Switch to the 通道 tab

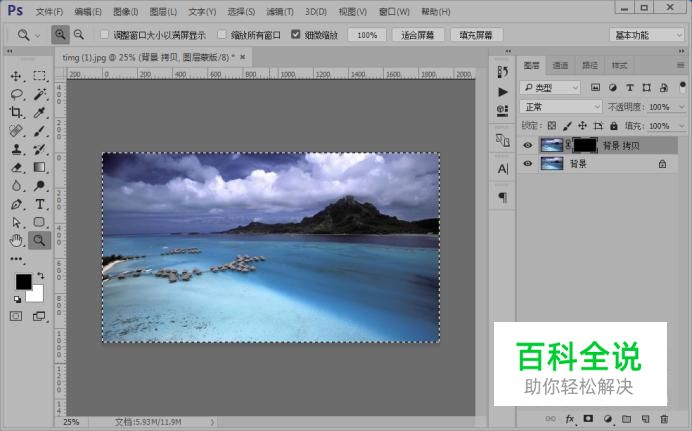click(562, 65)
